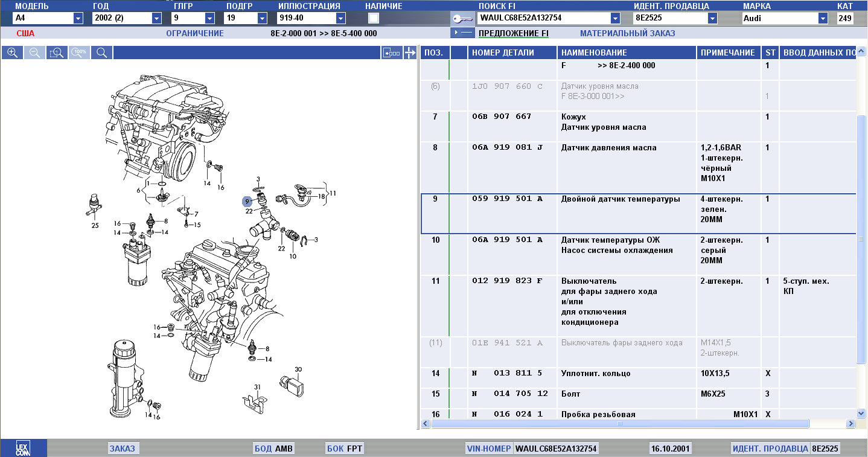Click the panel splitter arrow icon
The height and width of the screenshot is (457, 868).
tap(410, 53)
